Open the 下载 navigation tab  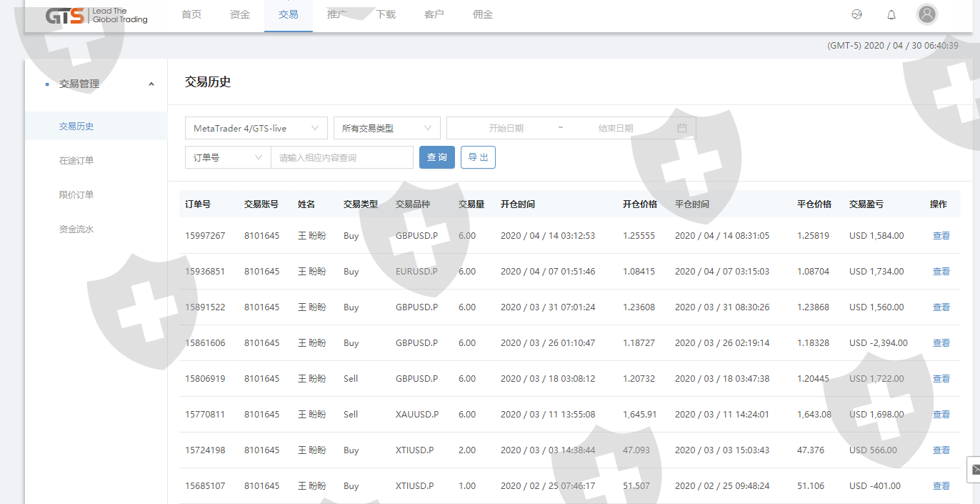(x=386, y=14)
